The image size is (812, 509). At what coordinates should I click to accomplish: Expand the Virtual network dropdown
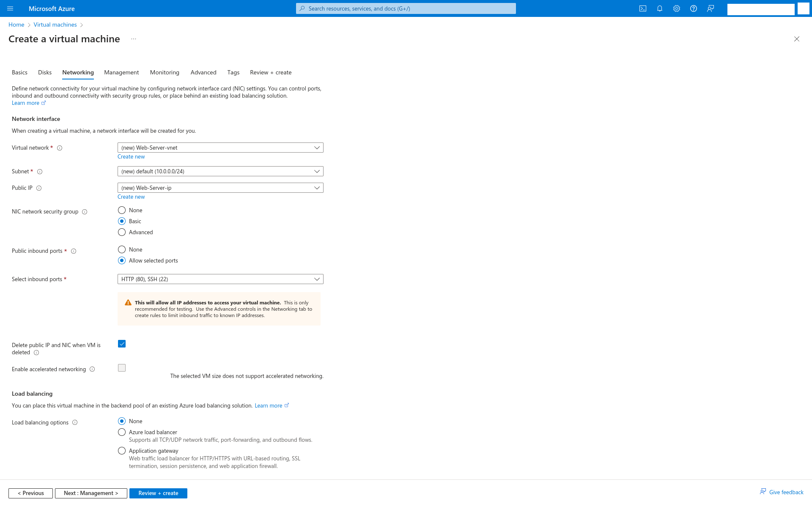220,148
